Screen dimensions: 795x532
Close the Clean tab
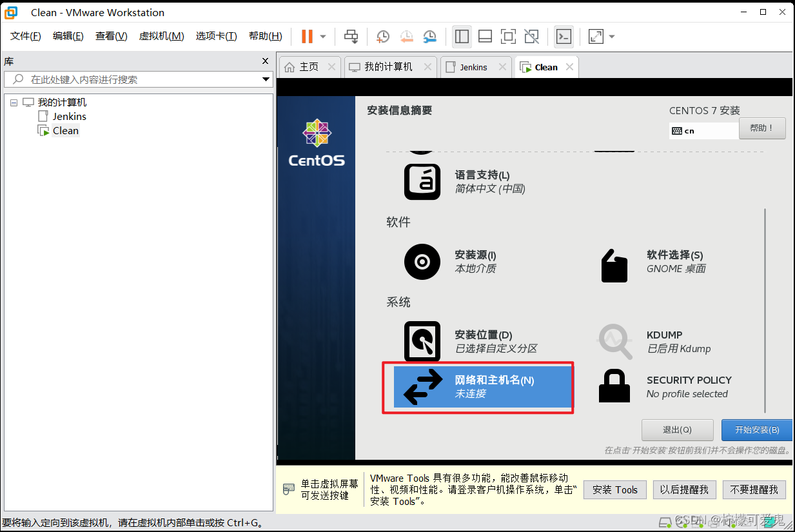click(x=569, y=67)
